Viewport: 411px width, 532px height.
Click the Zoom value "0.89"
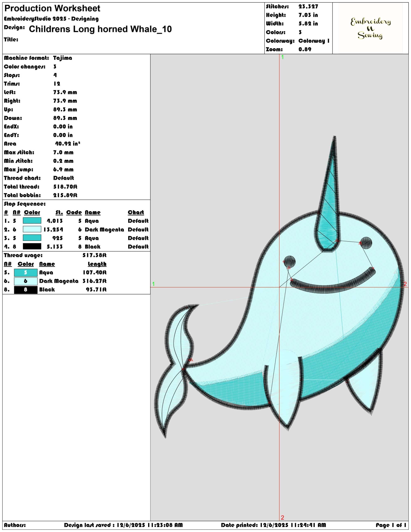(x=305, y=49)
